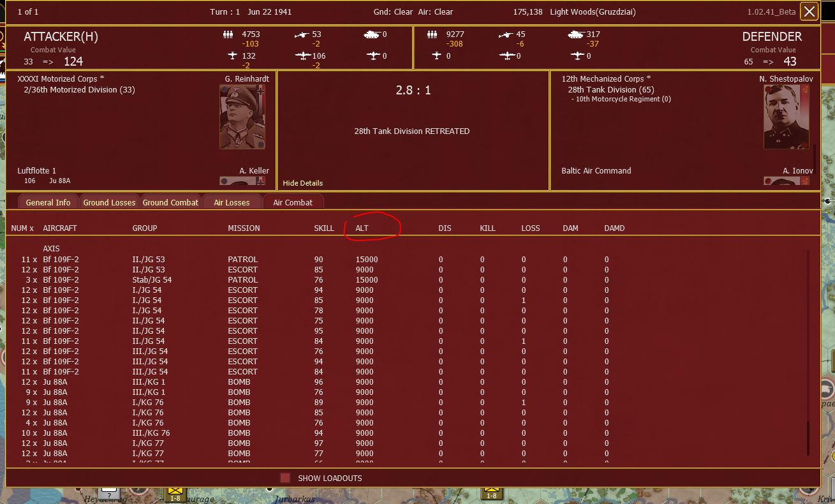Click attacker bomber icon beside 106

pyautogui.click(x=302, y=56)
